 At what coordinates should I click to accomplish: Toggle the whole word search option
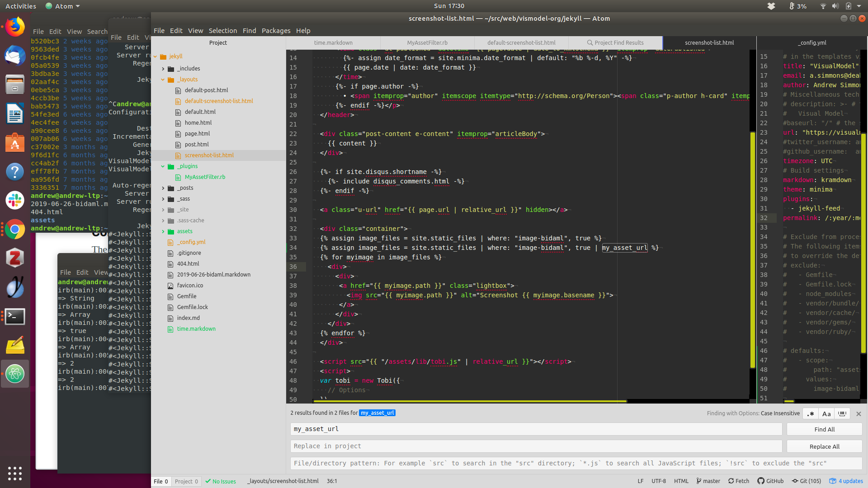(x=842, y=413)
